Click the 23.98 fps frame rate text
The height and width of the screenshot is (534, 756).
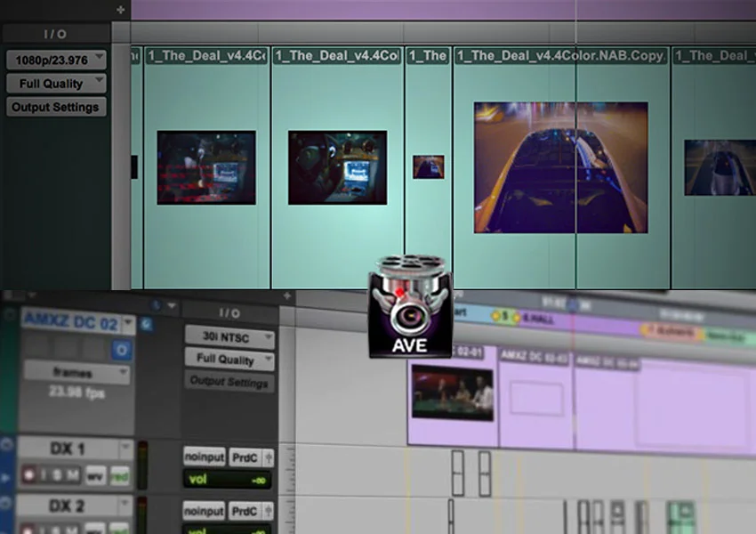(x=77, y=392)
